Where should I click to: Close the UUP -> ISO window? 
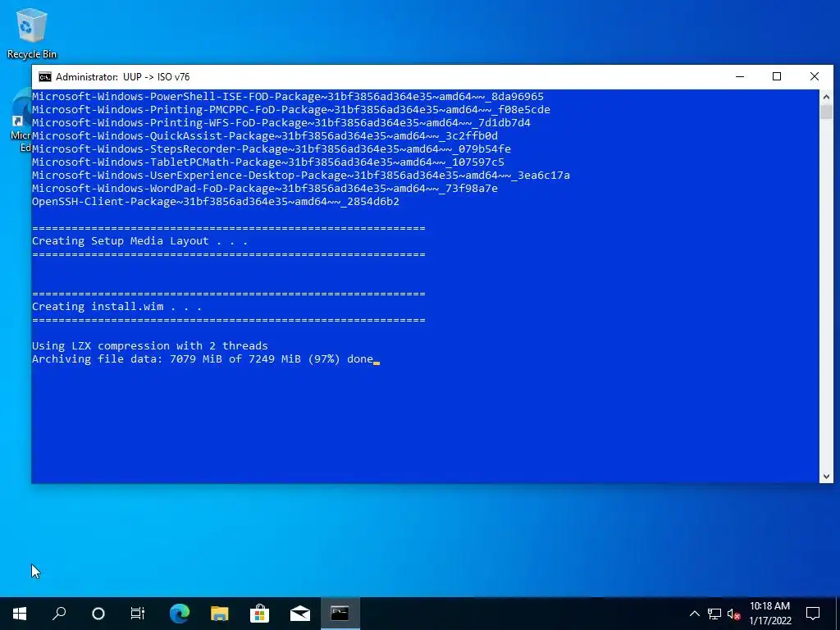[x=815, y=76]
